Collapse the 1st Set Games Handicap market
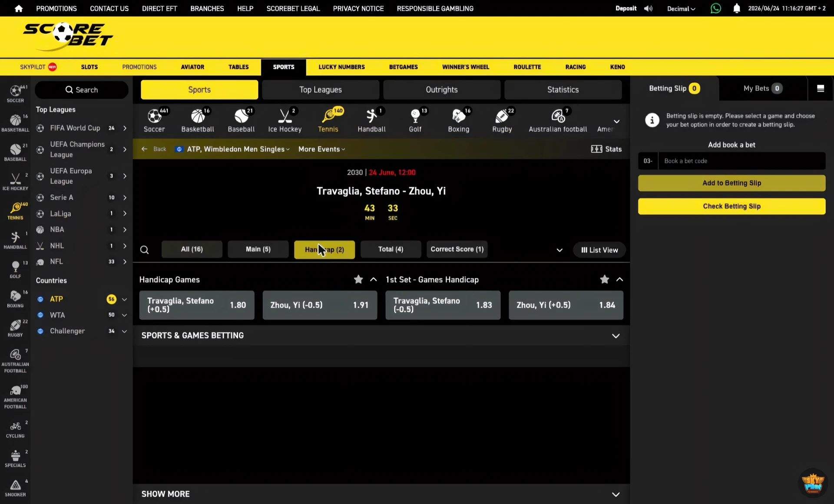The image size is (834, 504). click(x=619, y=280)
